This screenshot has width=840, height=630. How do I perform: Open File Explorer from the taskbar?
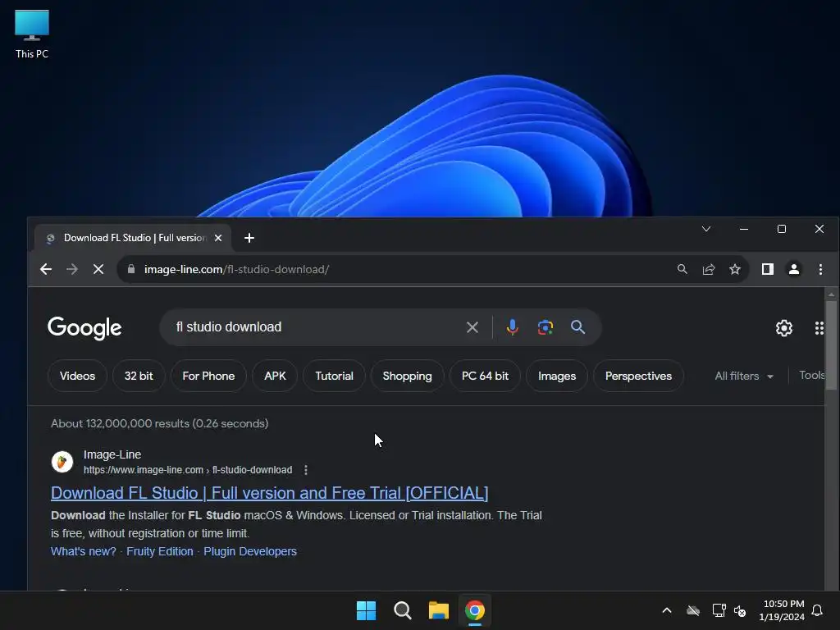438,610
